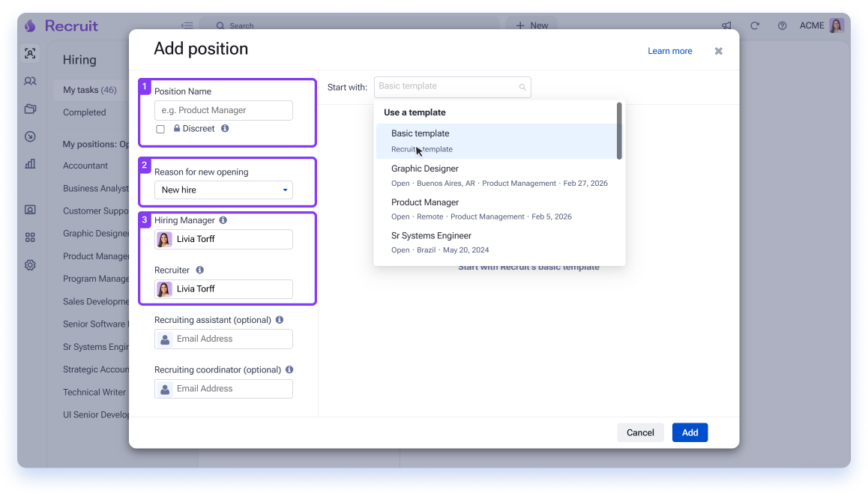Click info icon beside Recruiting coordinator
This screenshot has width=868, height=502.
point(289,369)
